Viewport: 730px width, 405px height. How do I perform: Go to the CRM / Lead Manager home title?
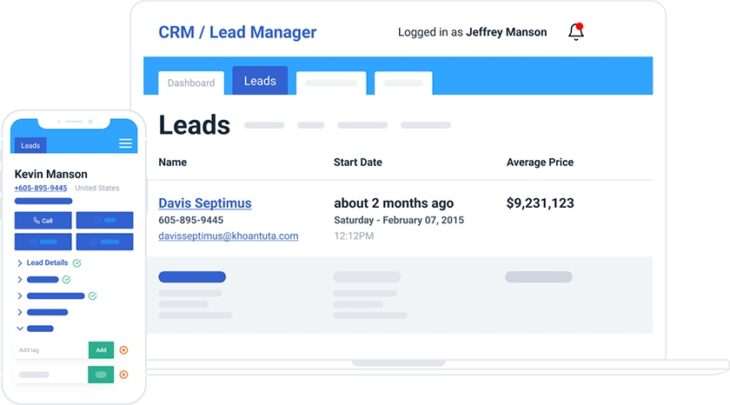[237, 32]
